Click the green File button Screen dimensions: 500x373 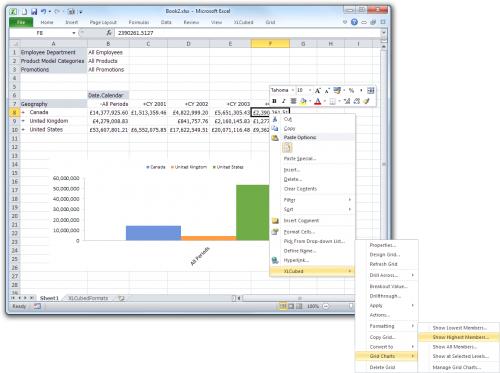[21, 22]
